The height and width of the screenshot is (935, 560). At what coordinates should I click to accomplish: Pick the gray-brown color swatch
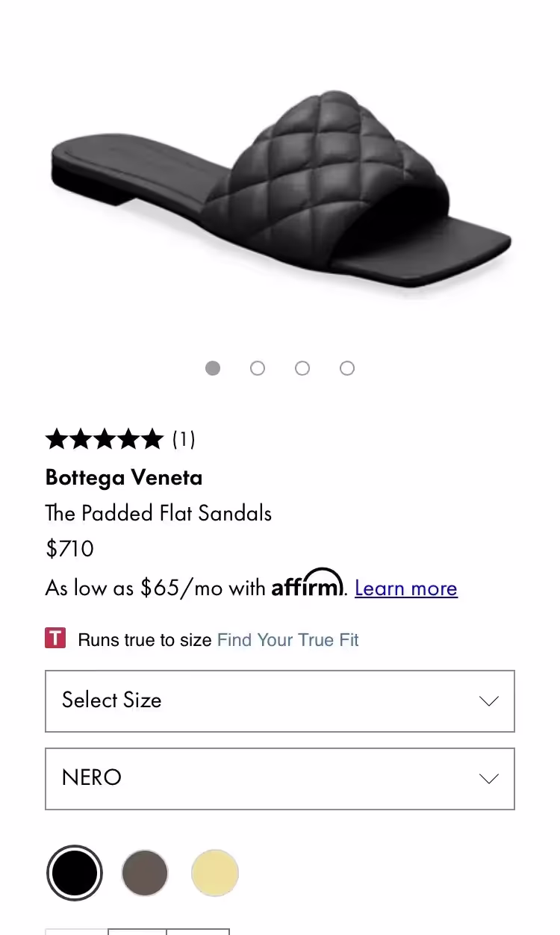(145, 873)
